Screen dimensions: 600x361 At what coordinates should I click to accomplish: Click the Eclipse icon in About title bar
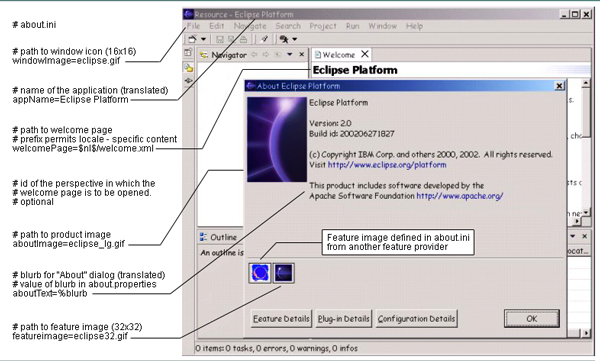tap(251, 86)
